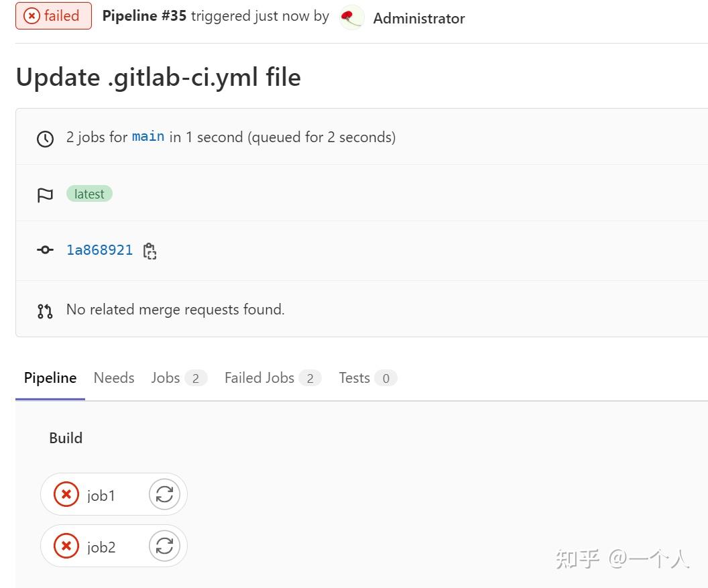Click the red failed icon beside job2
Screen dimensions: 708x588
pos(65,546)
